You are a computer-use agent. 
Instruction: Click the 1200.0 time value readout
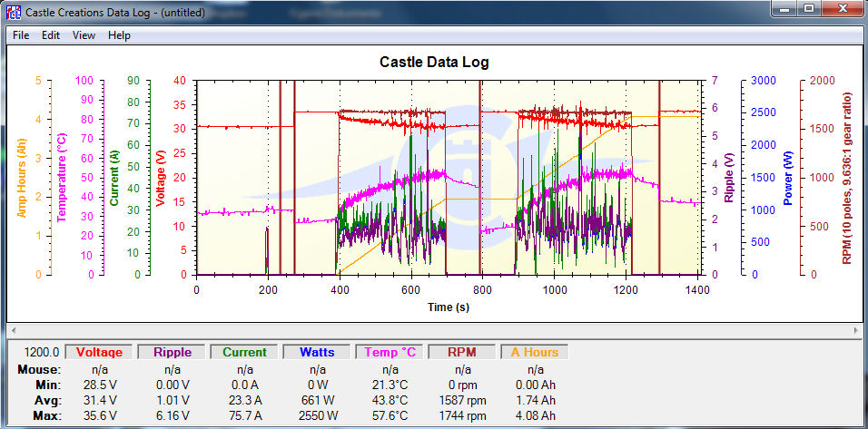pos(43,352)
